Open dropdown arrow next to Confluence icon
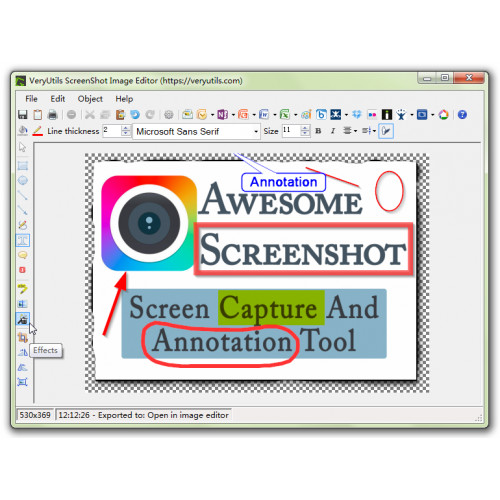 pyautogui.click(x=346, y=115)
